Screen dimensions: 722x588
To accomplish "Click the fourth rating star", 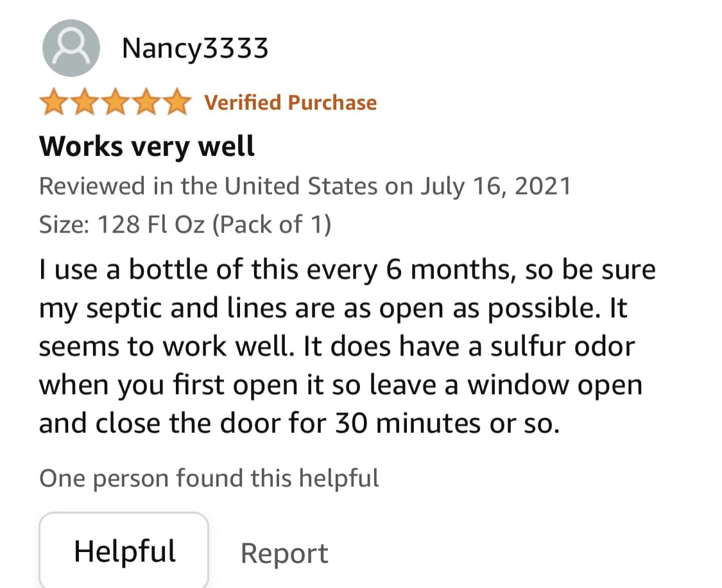I will [x=146, y=103].
